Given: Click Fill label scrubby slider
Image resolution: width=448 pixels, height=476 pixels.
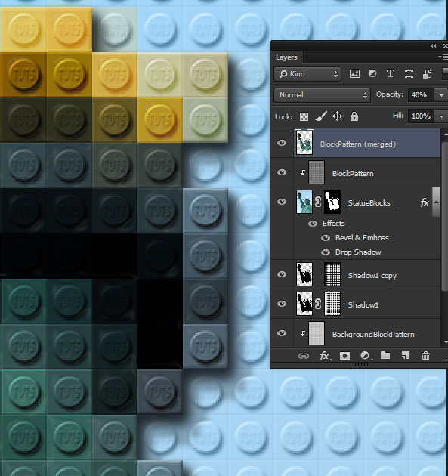Looking at the screenshot, I should tap(398, 116).
